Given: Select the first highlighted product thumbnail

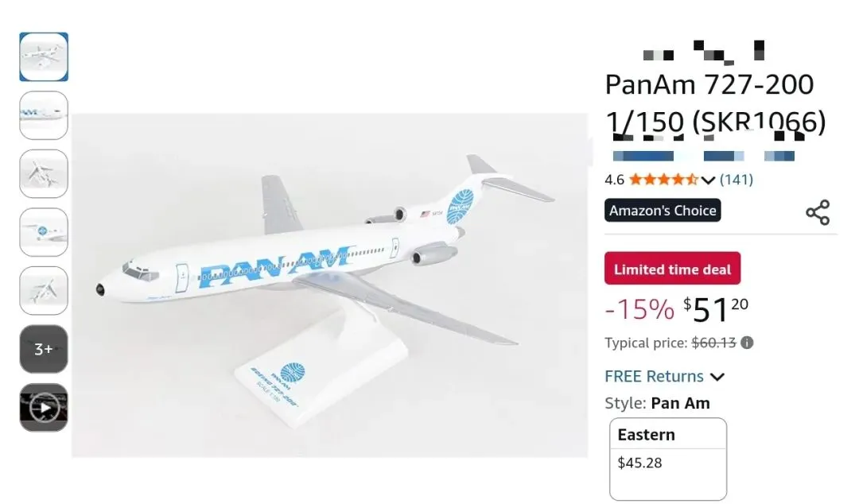Looking at the screenshot, I should pos(44,57).
